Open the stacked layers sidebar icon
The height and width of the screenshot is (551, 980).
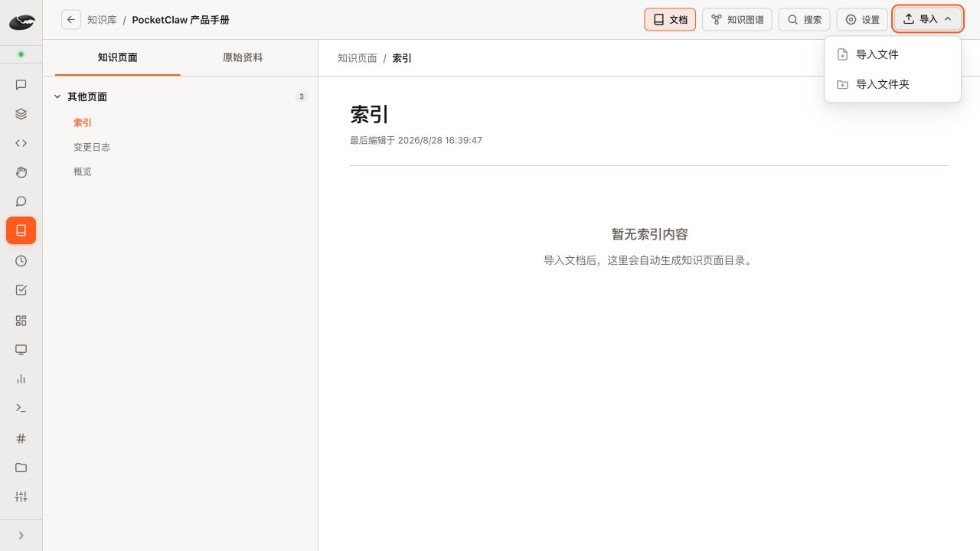point(21,114)
